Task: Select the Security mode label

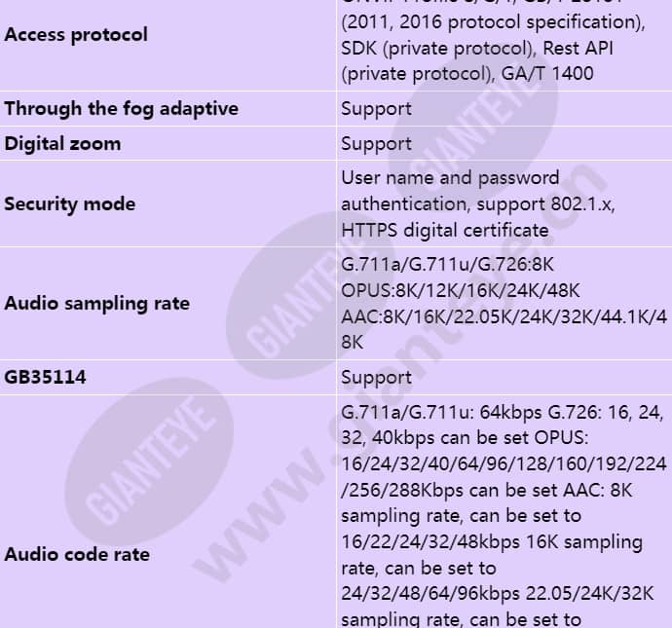Action: click(x=70, y=203)
